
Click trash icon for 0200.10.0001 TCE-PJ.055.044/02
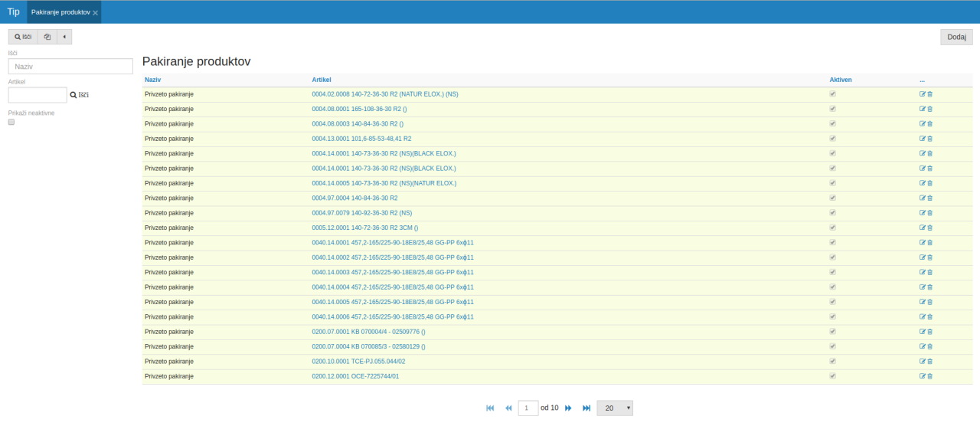click(930, 362)
